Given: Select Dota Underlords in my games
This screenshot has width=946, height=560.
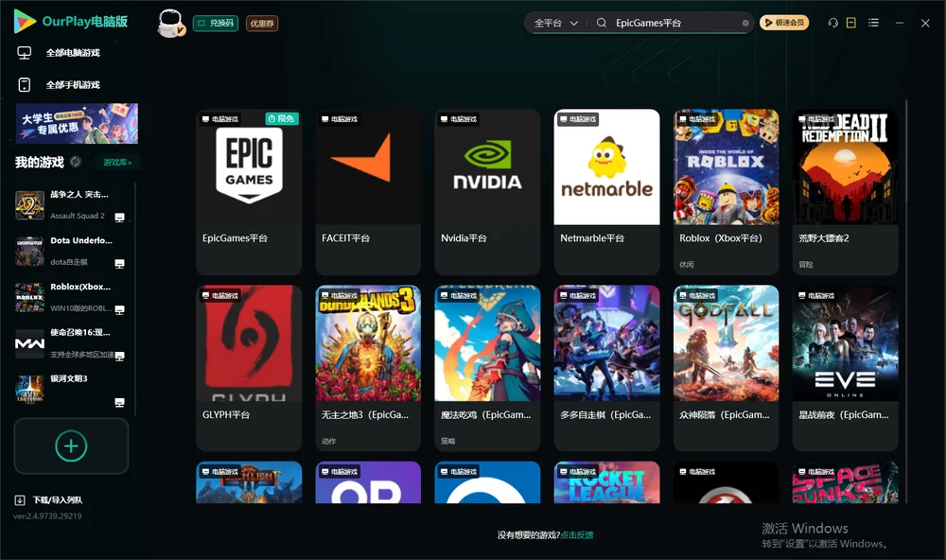Looking at the screenshot, I should (x=71, y=251).
